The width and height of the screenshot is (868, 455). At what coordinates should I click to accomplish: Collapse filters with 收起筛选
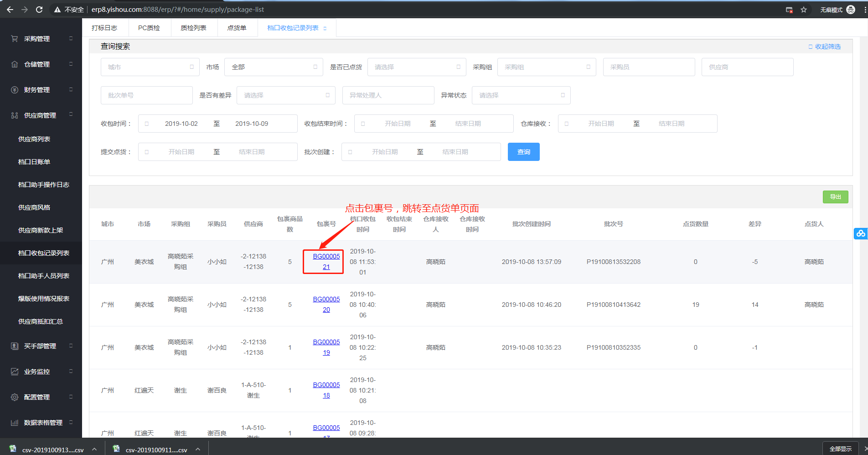(x=825, y=47)
